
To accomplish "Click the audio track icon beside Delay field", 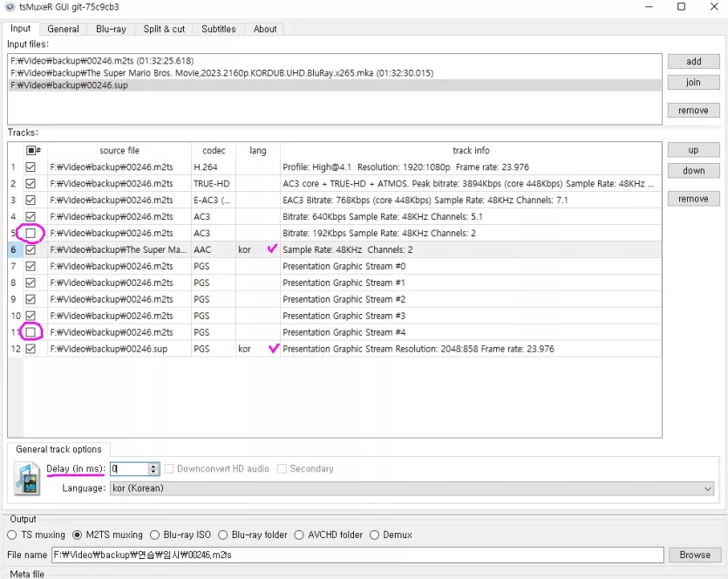I will click(x=27, y=479).
